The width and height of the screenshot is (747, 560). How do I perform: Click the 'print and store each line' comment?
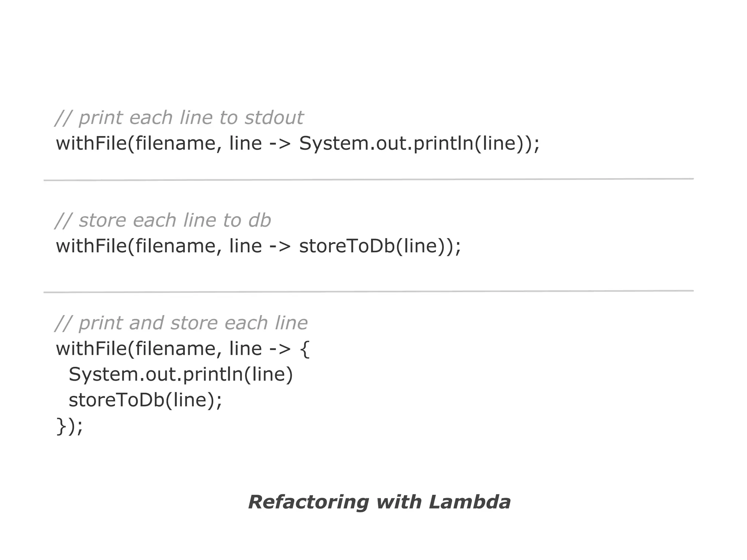point(181,323)
